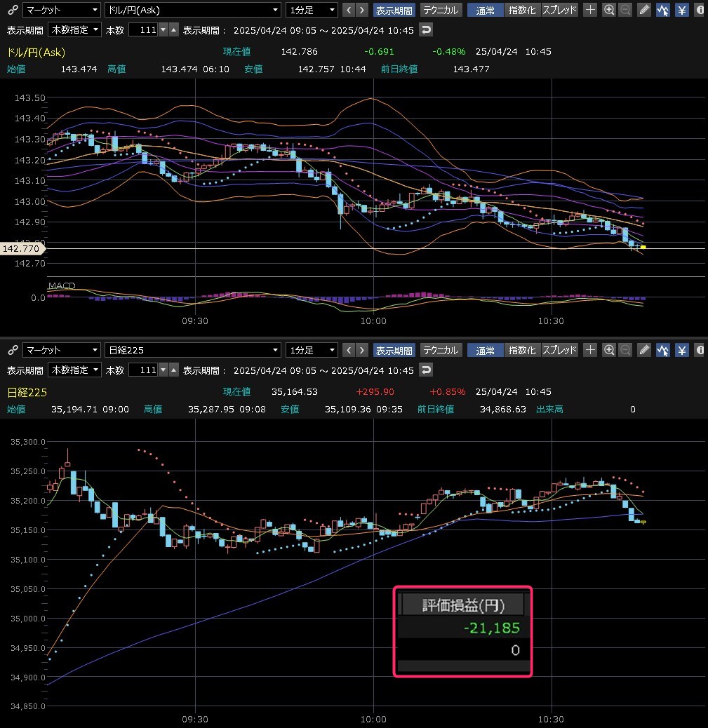Click the previous close value 143.477
The height and width of the screenshot is (728, 708).
471,69
